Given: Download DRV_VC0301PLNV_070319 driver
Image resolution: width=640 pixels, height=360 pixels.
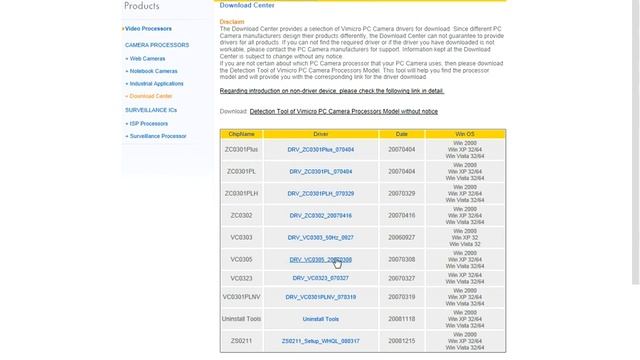Looking at the screenshot, I should (x=321, y=297).
